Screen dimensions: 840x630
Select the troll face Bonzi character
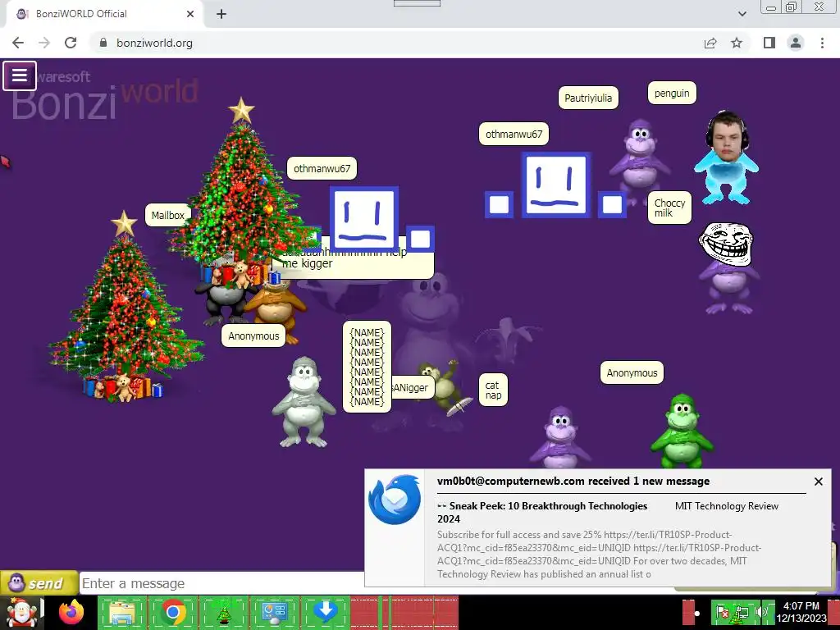coord(727,268)
